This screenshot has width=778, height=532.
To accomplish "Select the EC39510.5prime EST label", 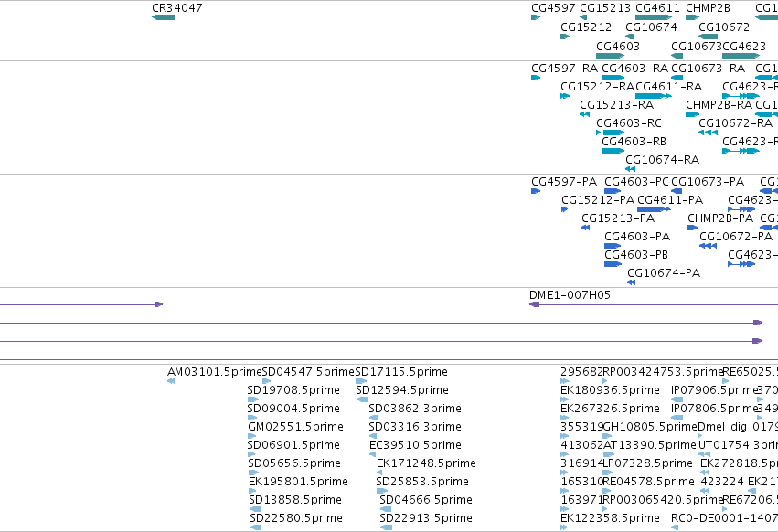I will (415, 445).
